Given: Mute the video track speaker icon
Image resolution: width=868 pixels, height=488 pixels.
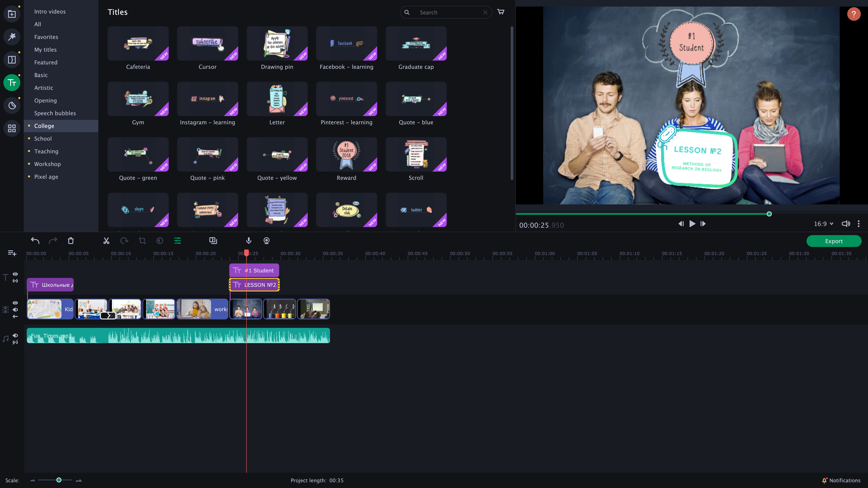Looking at the screenshot, I should 15,309.
